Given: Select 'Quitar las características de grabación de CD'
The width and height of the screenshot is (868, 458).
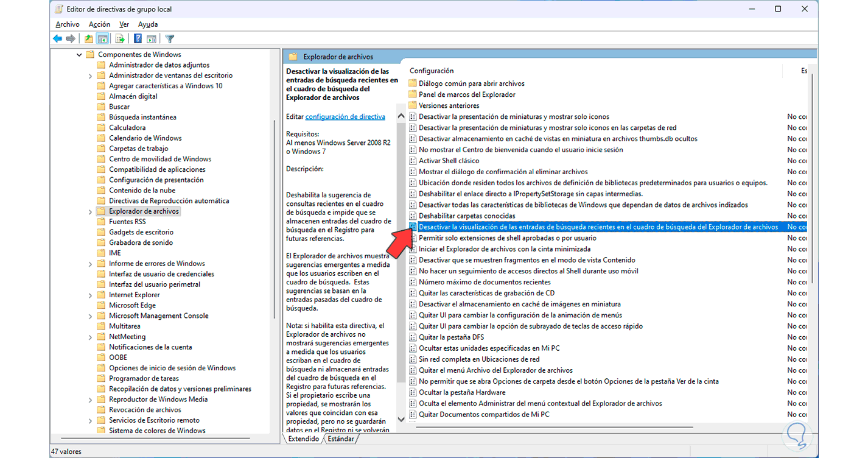Looking at the screenshot, I should coord(486,293).
